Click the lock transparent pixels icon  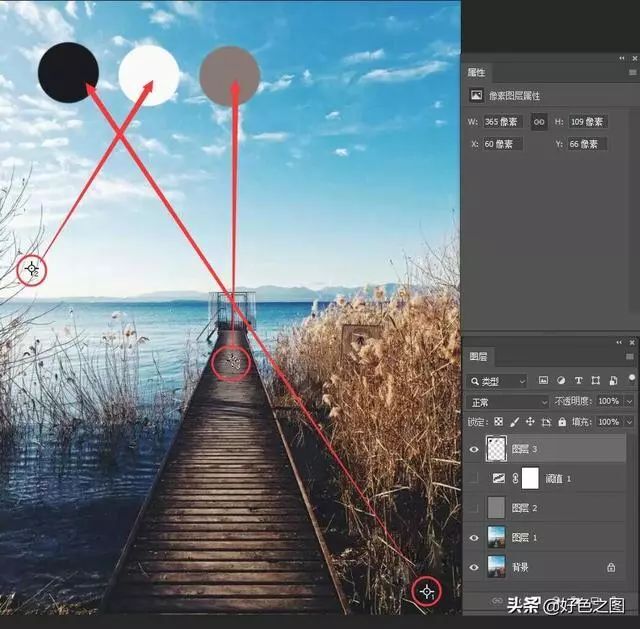(x=499, y=422)
